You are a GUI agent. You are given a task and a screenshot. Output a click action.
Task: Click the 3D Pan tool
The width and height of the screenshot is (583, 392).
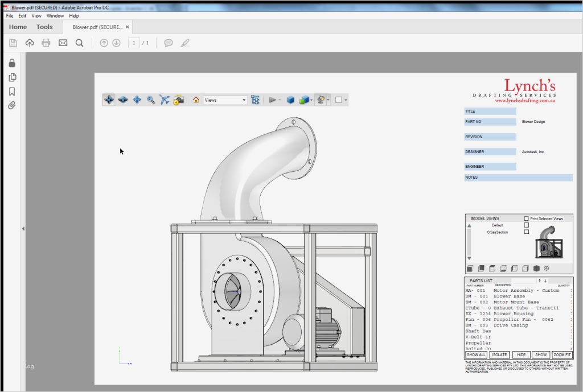coord(137,100)
